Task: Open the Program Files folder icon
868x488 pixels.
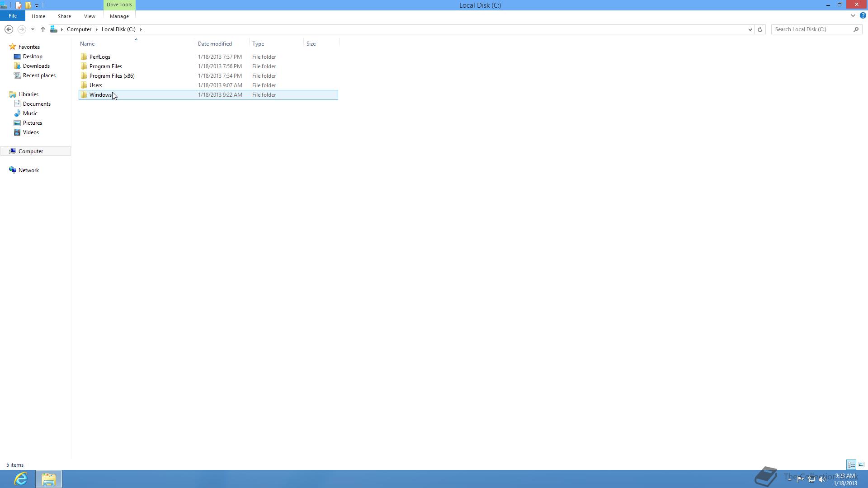Action: [84, 66]
